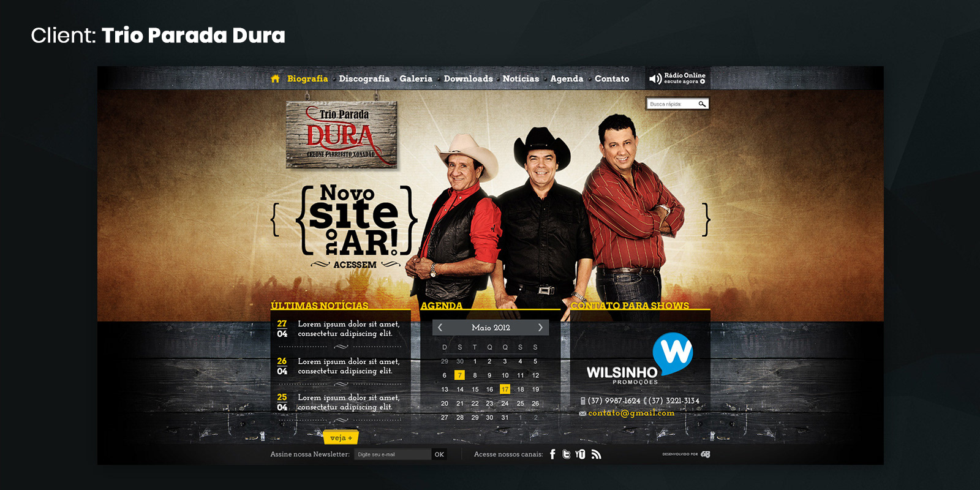Click phone number (37) 9987-1624

tap(614, 401)
